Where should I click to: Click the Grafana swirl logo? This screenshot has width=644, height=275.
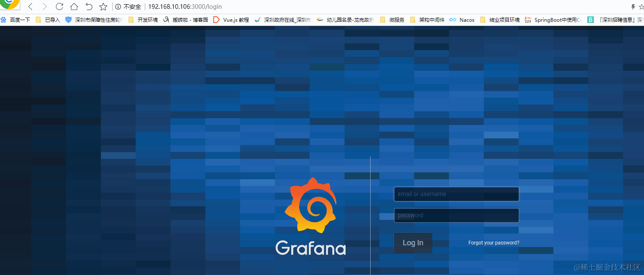[311, 205]
